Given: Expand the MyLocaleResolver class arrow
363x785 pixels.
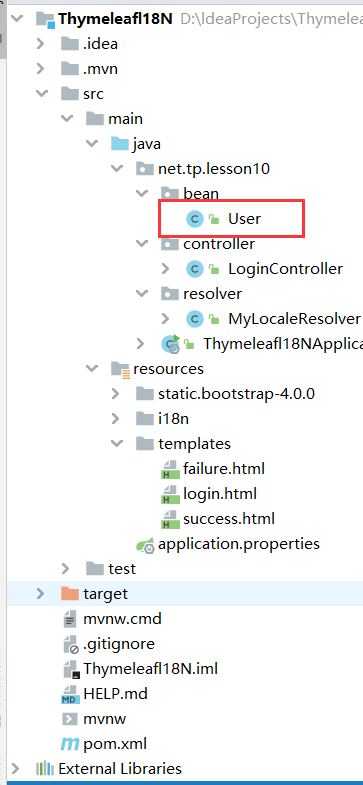Looking at the screenshot, I should pos(166,319).
